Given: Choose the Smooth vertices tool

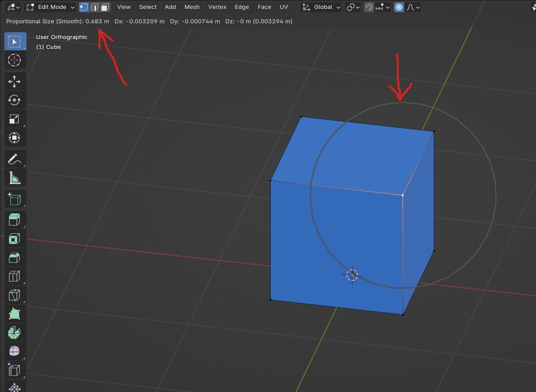Looking at the screenshot, I should 15,351.
